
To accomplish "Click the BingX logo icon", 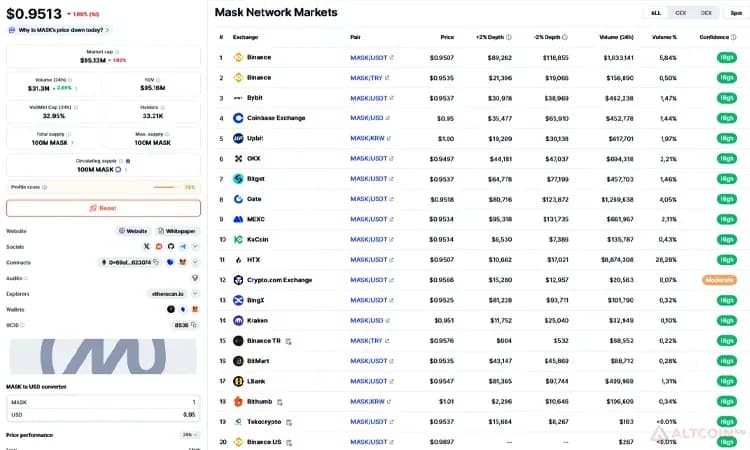I will tap(238, 300).
